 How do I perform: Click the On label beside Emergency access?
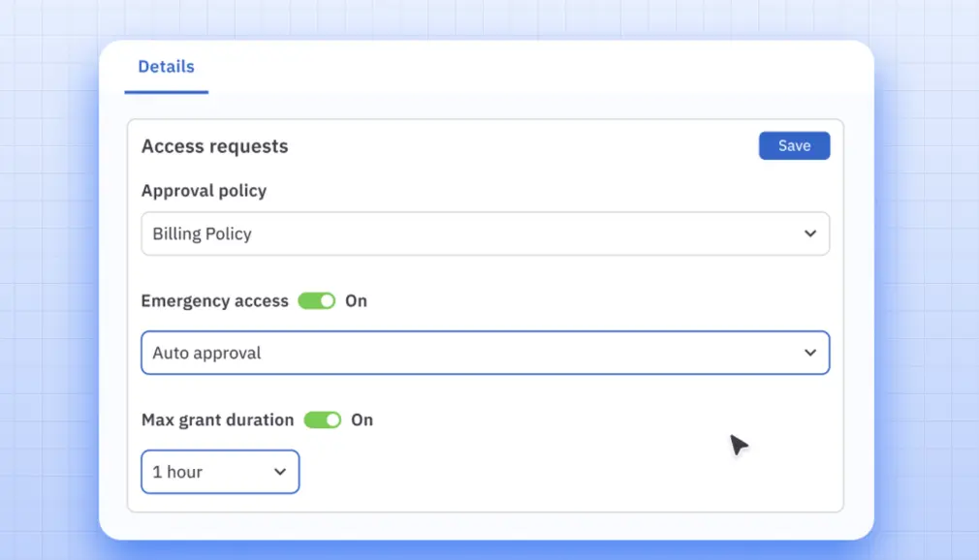(356, 300)
